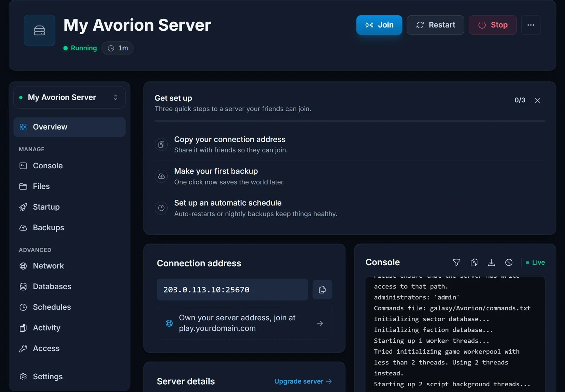Click the clock icon of the schedule step
Viewport: 565px width, 392px height.
click(161, 208)
